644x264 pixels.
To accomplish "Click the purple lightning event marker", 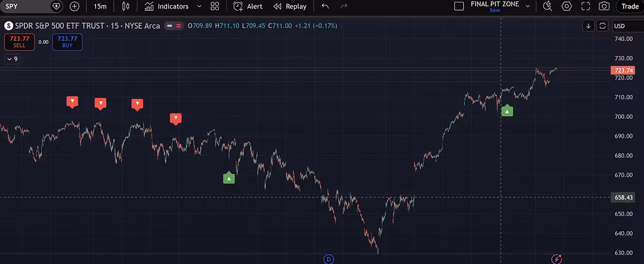I will pyautogui.click(x=556, y=259).
